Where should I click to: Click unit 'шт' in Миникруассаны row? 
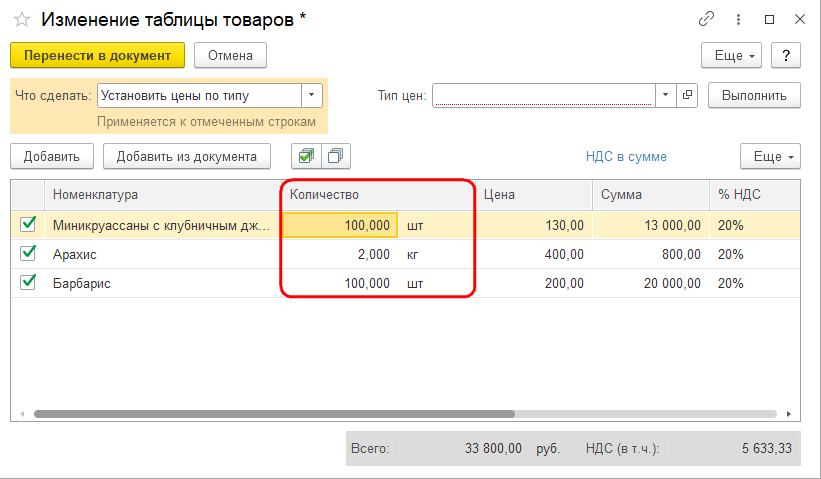click(436, 225)
